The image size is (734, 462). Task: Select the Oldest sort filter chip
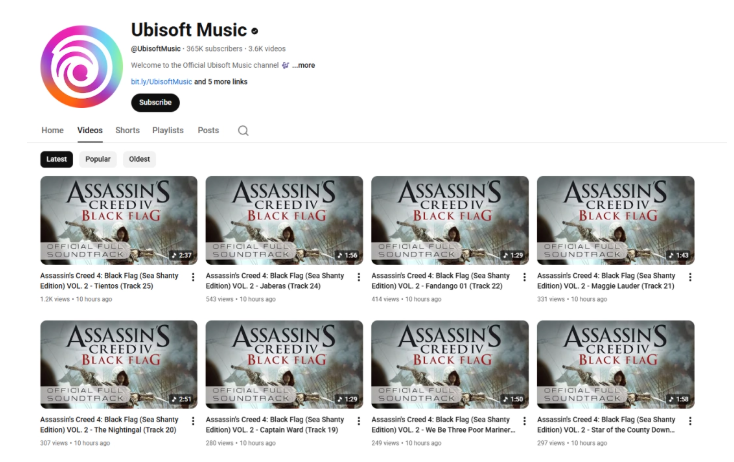[x=139, y=159]
